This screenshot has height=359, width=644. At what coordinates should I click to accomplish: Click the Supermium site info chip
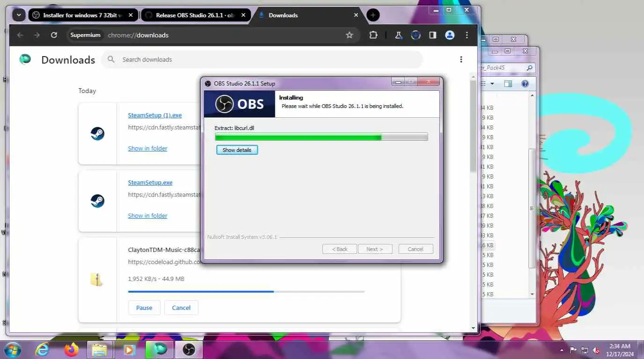(x=85, y=35)
